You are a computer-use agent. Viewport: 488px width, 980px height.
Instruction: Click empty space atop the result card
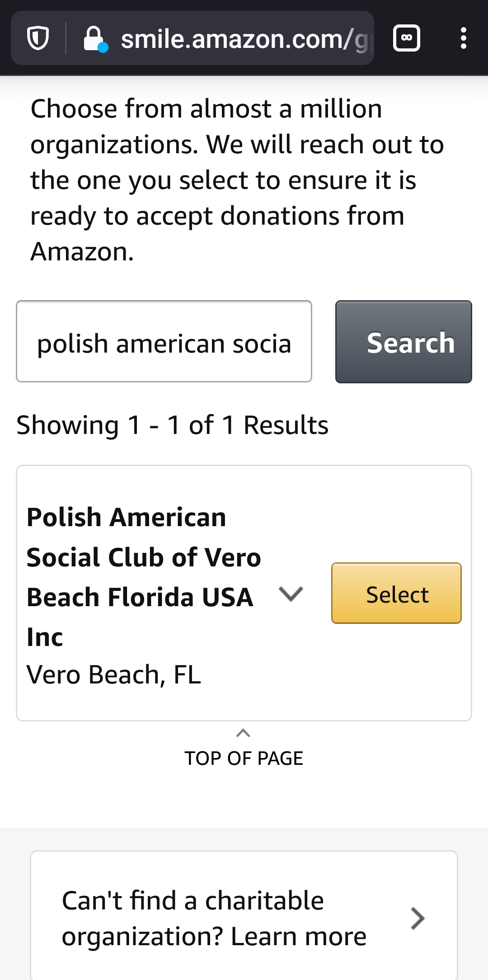[x=244, y=484]
